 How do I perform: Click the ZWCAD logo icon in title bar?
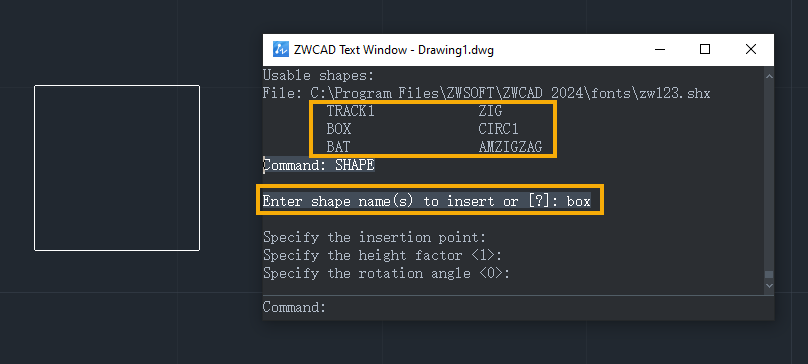point(280,49)
